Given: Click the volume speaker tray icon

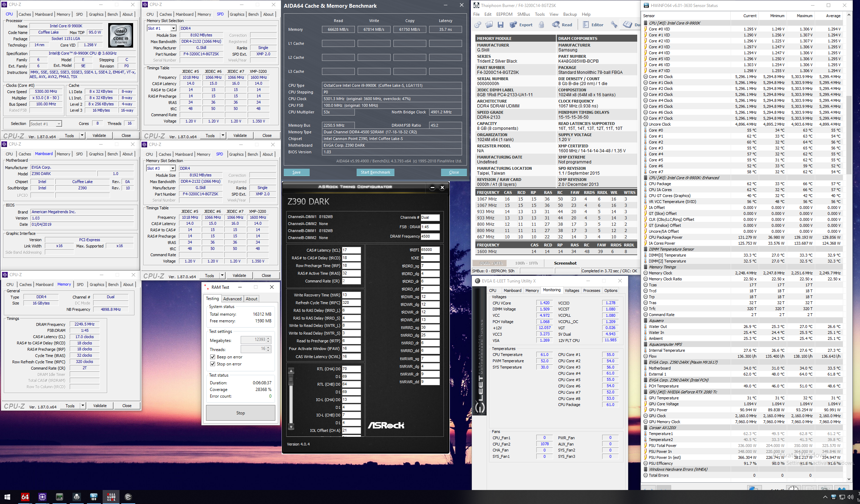Looking at the screenshot, I should point(850,497).
